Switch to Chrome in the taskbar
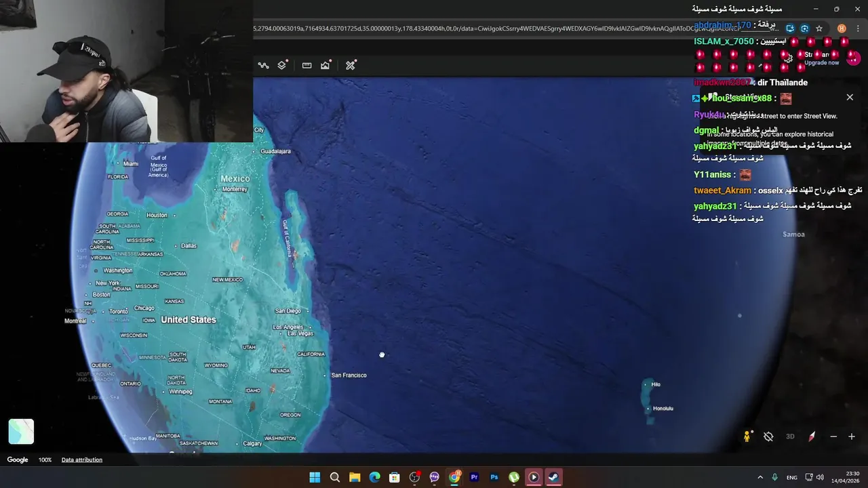This screenshot has height=488, width=868. (x=454, y=477)
